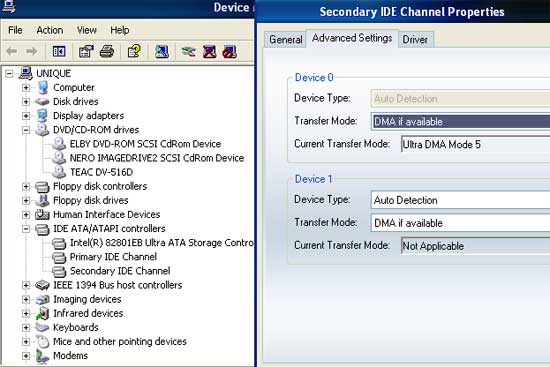Screen dimensions: 550x367
Task: Collapse the DVD/CD-ROM drives node
Action: pyautogui.click(x=26, y=130)
